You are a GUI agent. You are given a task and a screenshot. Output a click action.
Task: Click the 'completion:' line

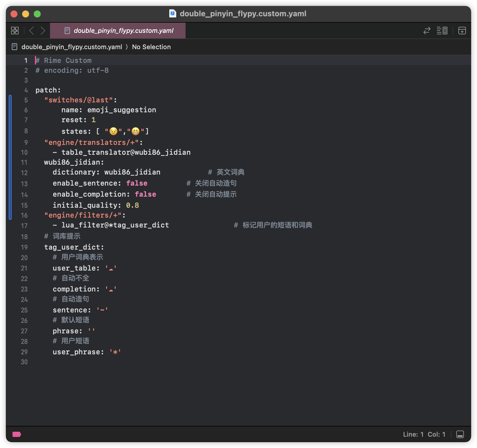[x=85, y=289]
